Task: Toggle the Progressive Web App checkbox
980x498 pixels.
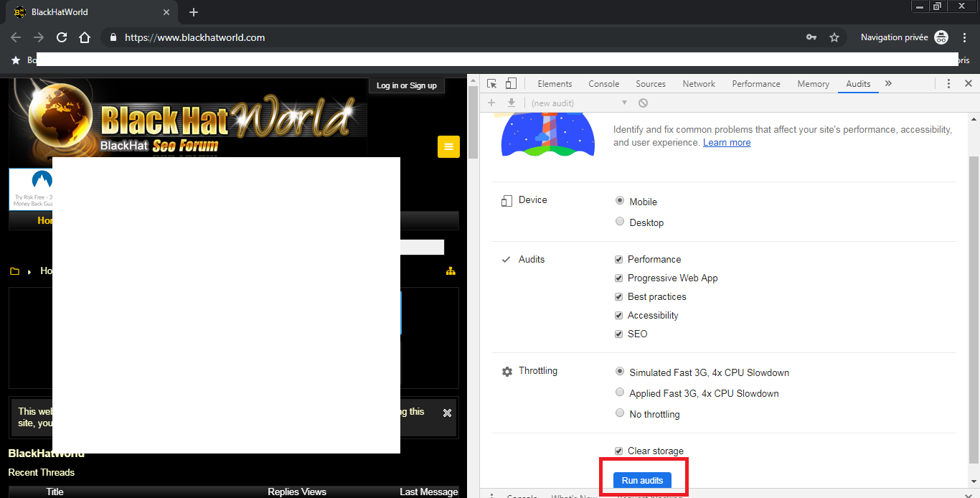Action: (619, 278)
